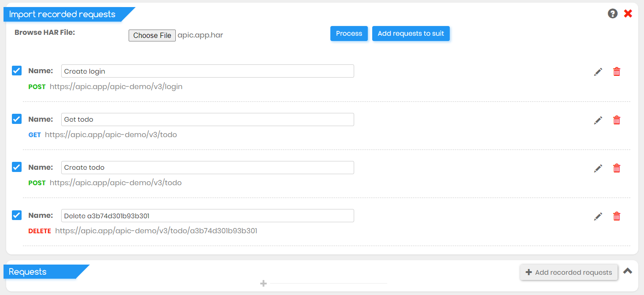Collapse the Requests section chevron
The width and height of the screenshot is (644, 295).
(x=628, y=271)
